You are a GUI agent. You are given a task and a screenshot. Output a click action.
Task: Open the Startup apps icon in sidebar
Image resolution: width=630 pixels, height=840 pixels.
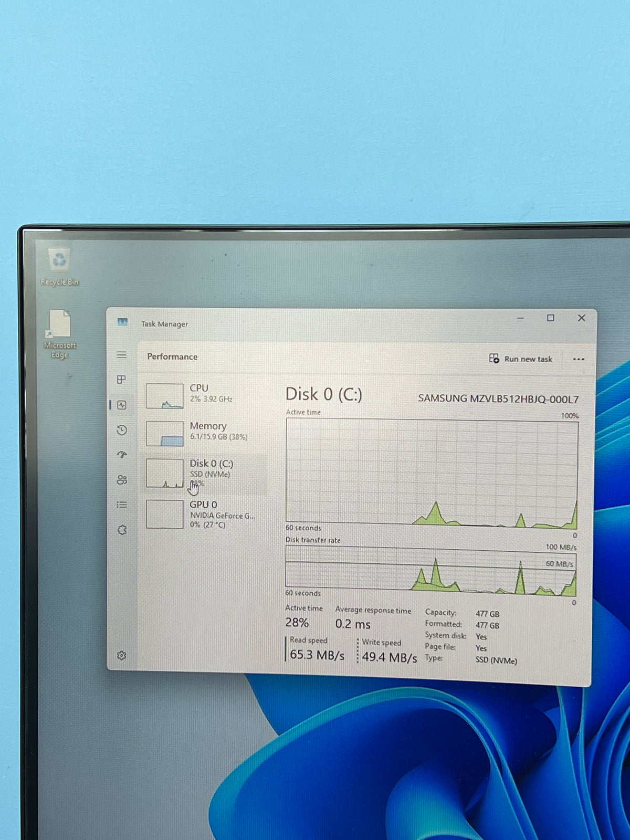[x=122, y=455]
